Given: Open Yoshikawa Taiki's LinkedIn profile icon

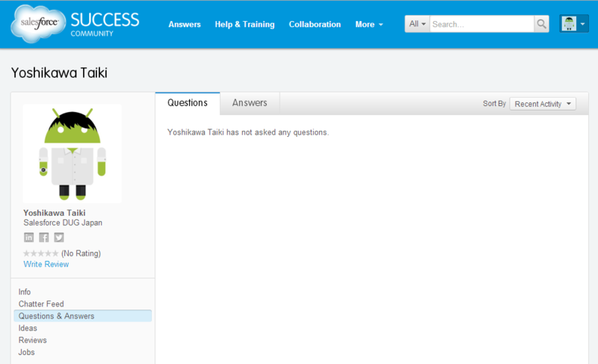Looking at the screenshot, I should (x=29, y=238).
